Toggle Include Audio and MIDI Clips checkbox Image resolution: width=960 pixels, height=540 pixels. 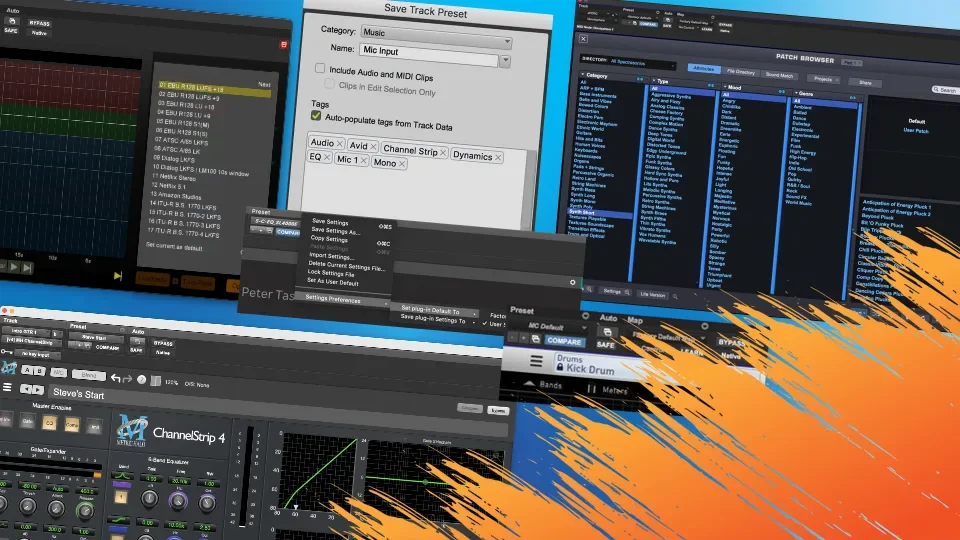(320, 68)
